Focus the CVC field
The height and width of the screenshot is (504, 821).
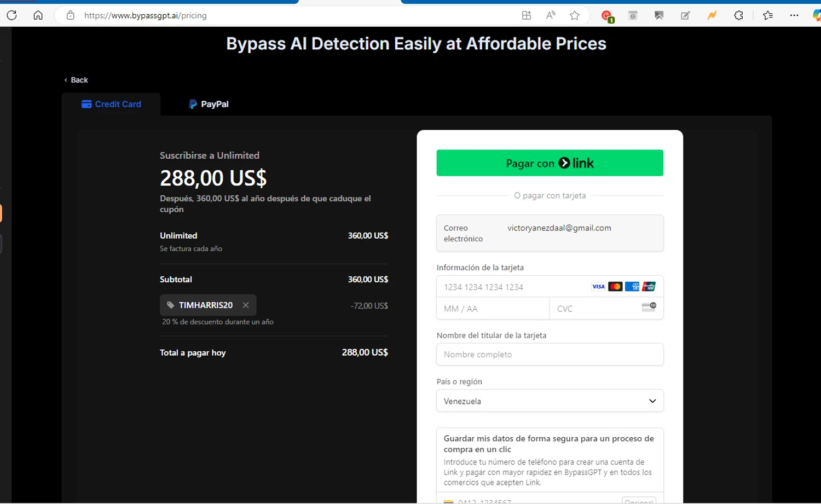[606, 309]
